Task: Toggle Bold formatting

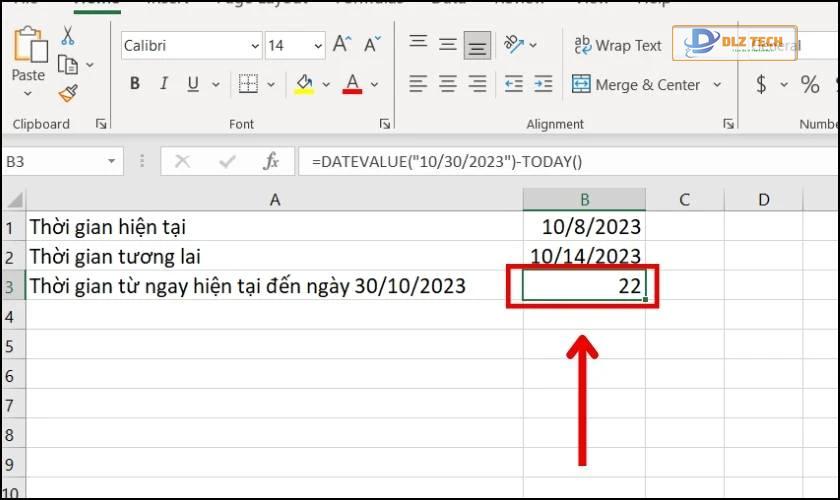Action: click(135, 84)
